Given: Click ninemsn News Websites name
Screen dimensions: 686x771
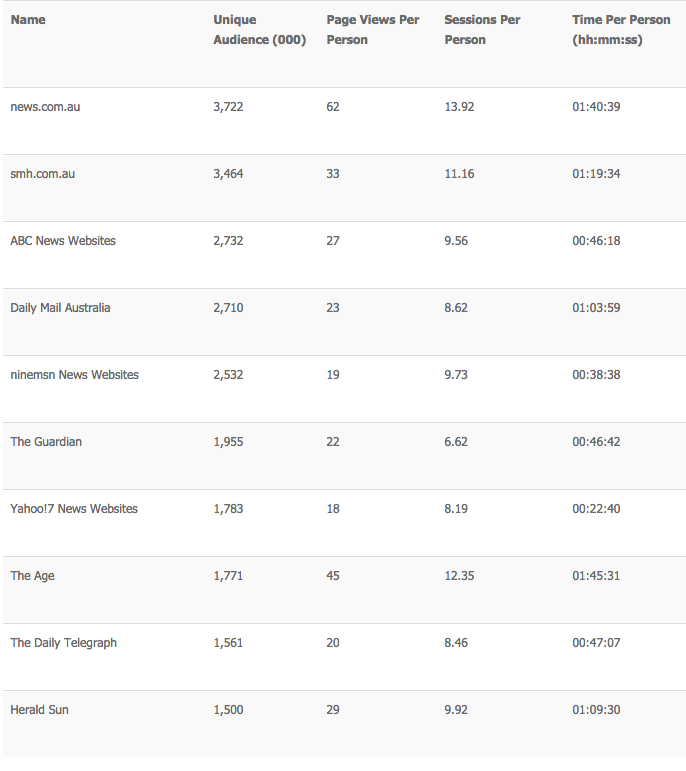Looking at the screenshot, I should point(74,375).
